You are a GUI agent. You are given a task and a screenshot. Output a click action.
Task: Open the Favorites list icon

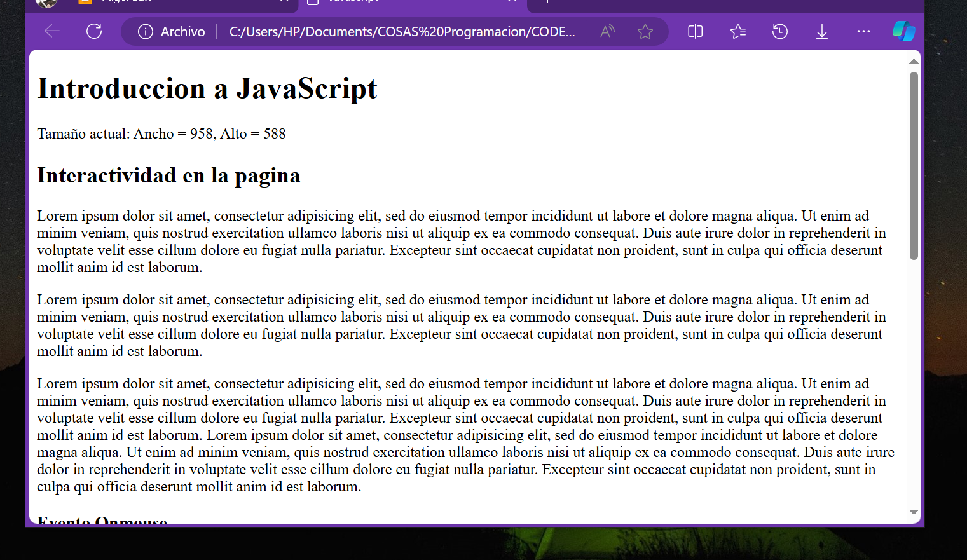point(738,31)
